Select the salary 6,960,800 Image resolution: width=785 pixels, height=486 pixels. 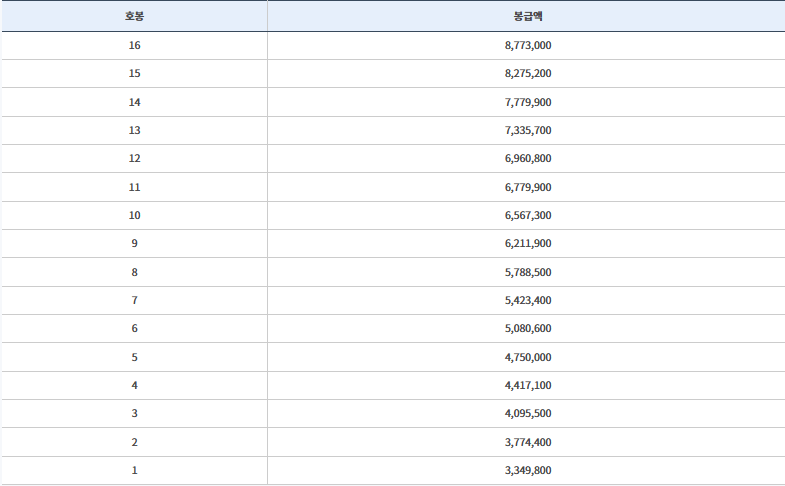click(x=528, y=159)
